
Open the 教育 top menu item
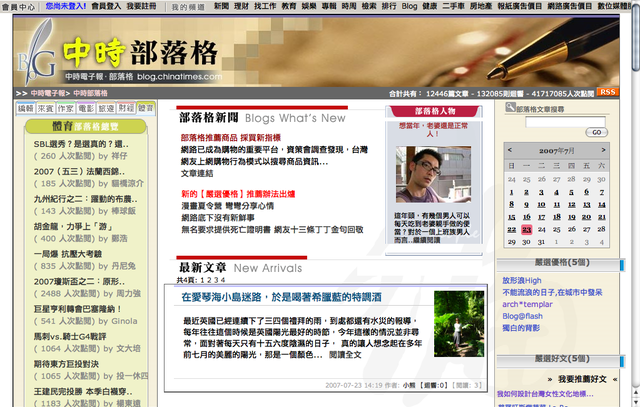[289, 6]
